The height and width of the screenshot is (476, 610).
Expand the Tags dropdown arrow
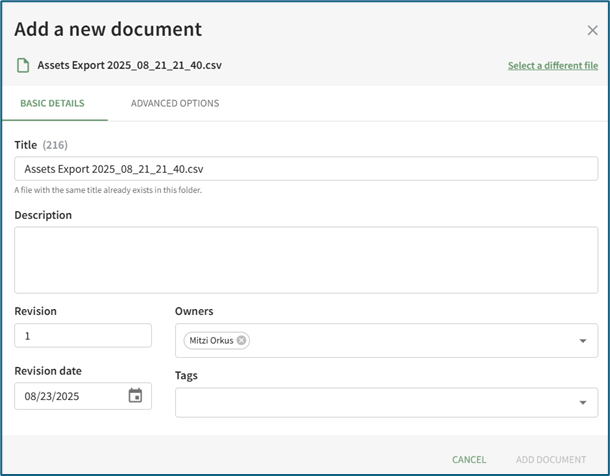(583, 403)
